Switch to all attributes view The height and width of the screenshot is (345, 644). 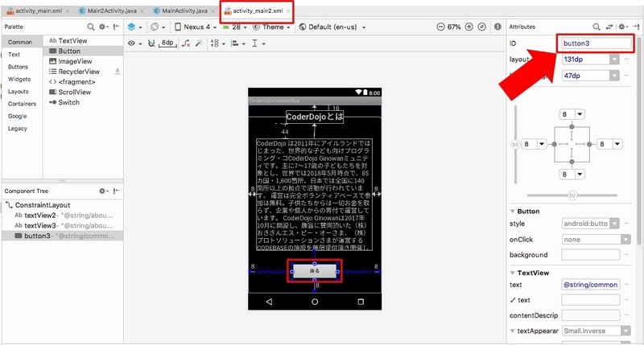(609, 27)
